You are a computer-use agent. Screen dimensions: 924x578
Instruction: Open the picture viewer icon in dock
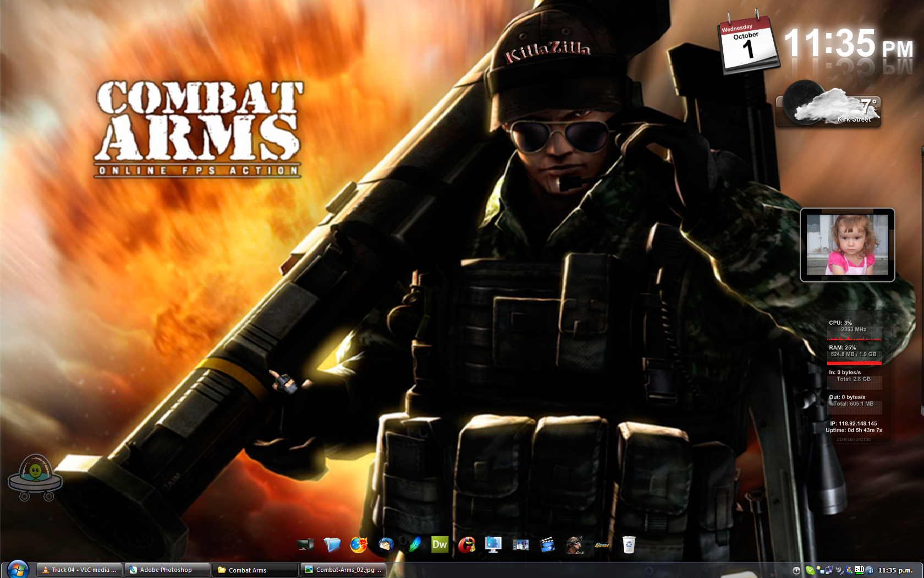point(520,544)
